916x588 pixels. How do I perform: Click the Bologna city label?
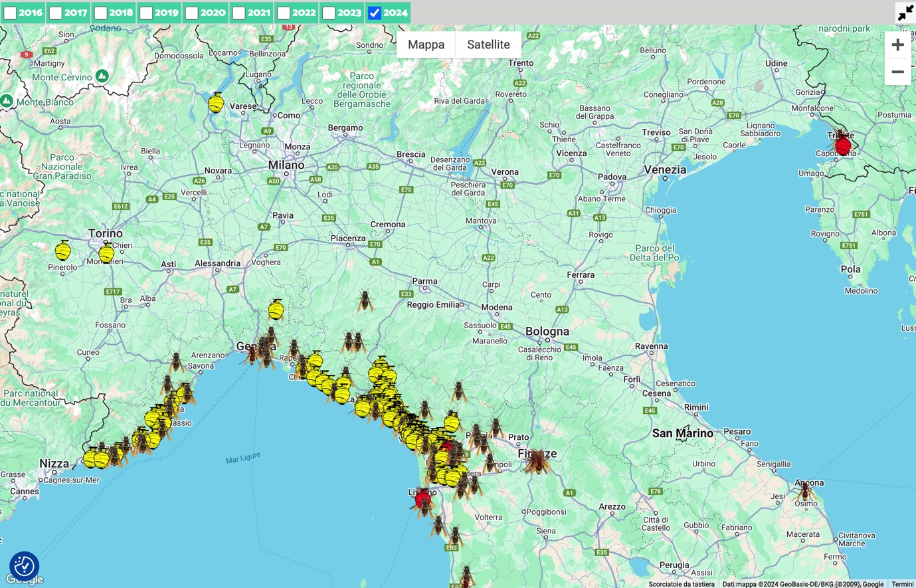547,332
